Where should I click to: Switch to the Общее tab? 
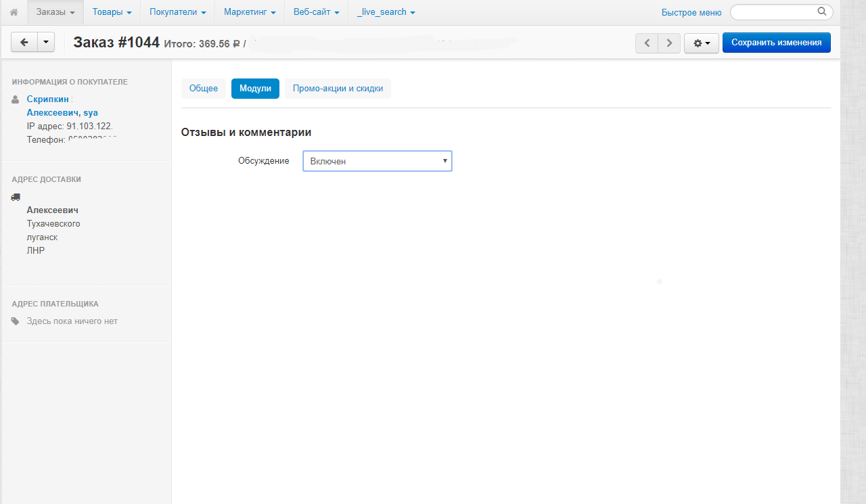click(x=204, y=89)
